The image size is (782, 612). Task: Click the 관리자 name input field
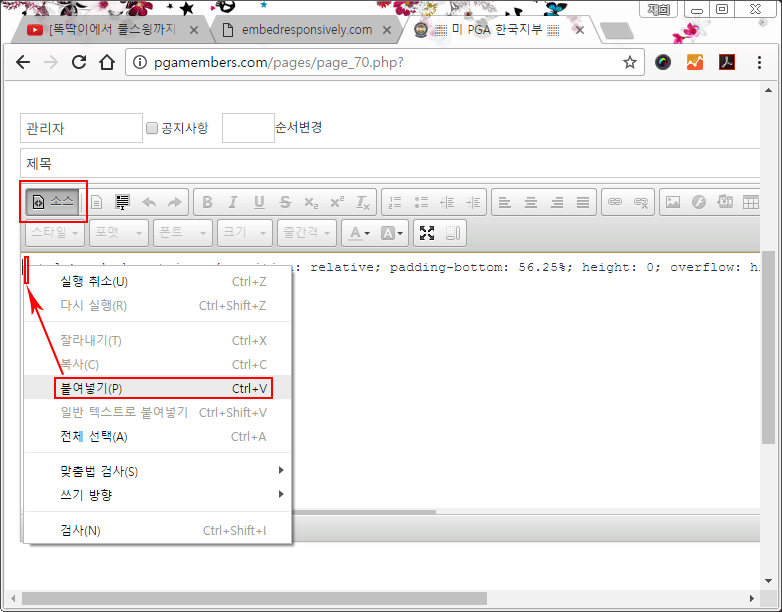[81, 128]
